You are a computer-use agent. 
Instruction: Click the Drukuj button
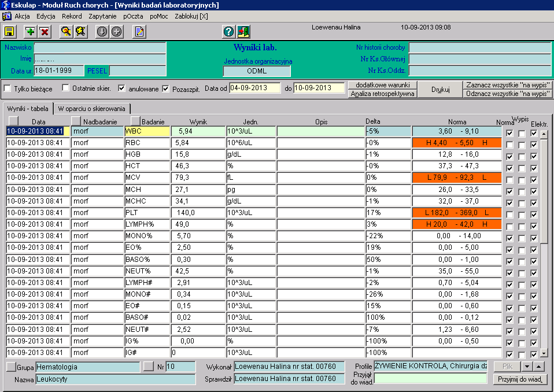[x=440, y=90]
